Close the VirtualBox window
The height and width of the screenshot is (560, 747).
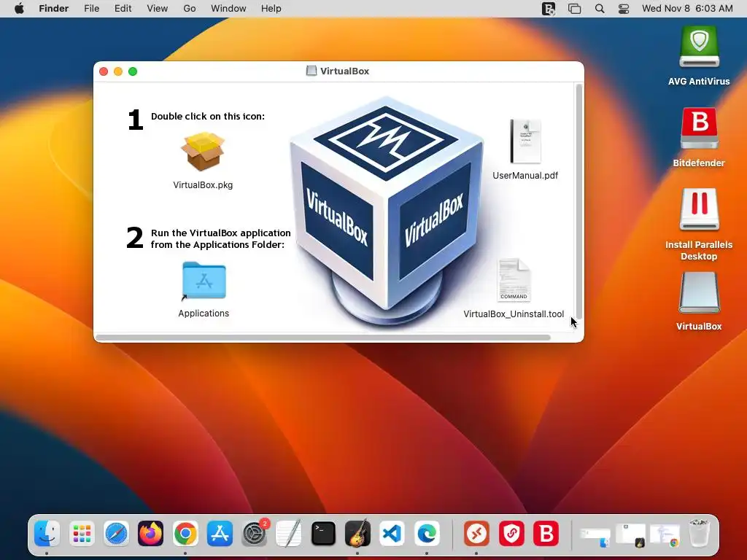point(104,71)
